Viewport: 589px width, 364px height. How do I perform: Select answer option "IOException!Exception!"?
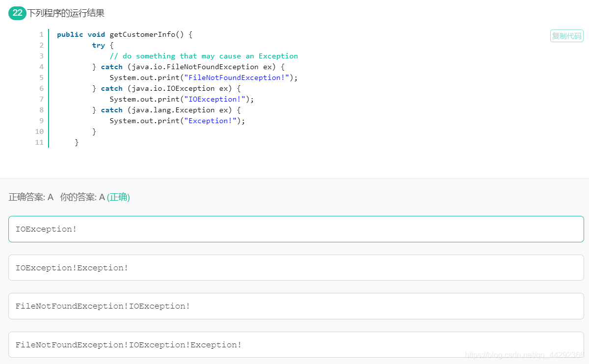tap(296, 267)
